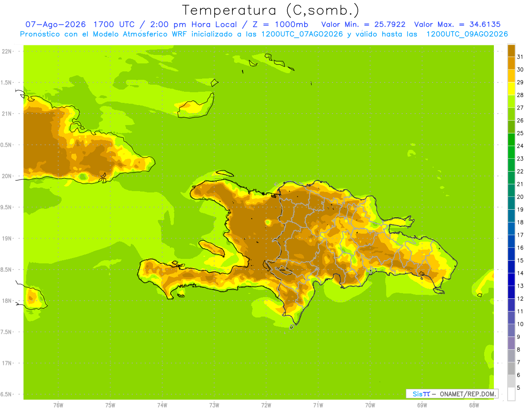Click 'Valor Max. = 34.6135' value
Screen dimensions: 532x411
(457, 24)
